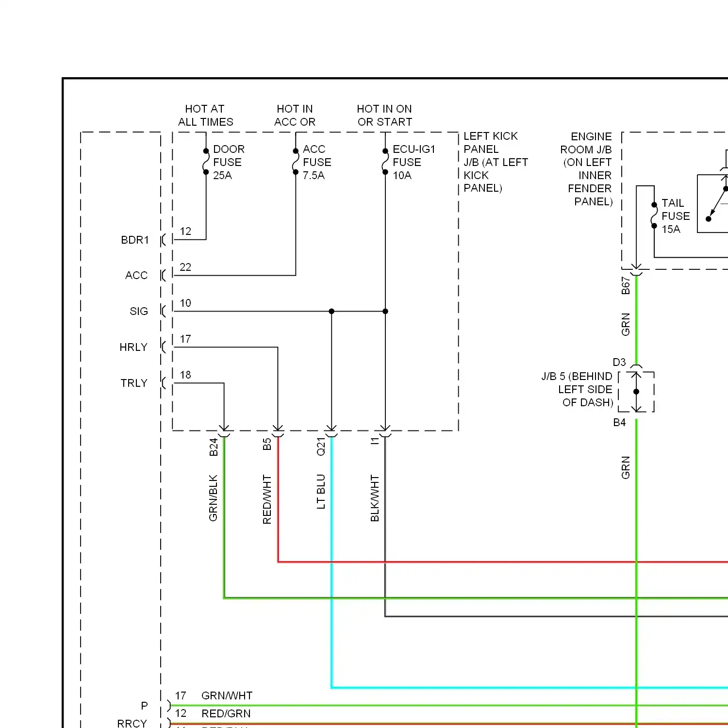The height and width of the screenshot is (728, 728).
Task: Click the DOOR fuse symbol
Action: pyautogui.click(x=206, y=162)
